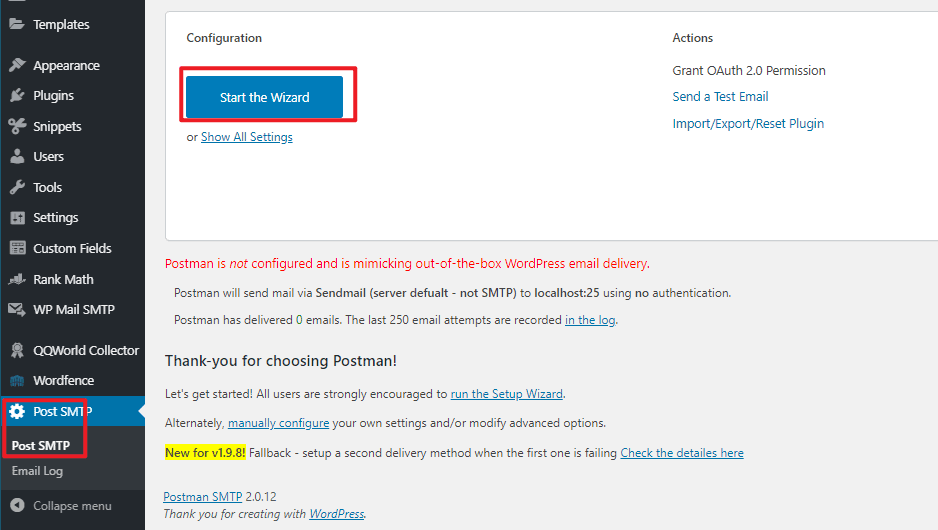The image size is (938, 530).
Task: Click the Post SMTP gear icon
Action: coord(17,412)
